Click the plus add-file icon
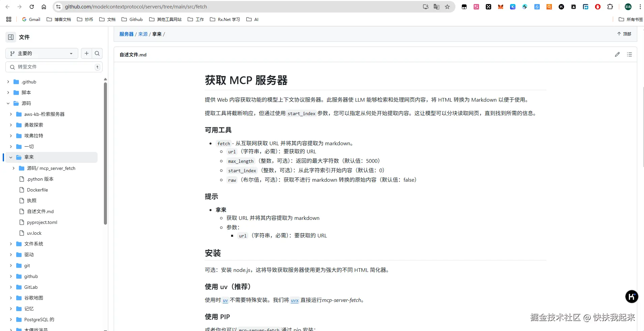Viewport: 644px width, 331px height. point(87,53)
